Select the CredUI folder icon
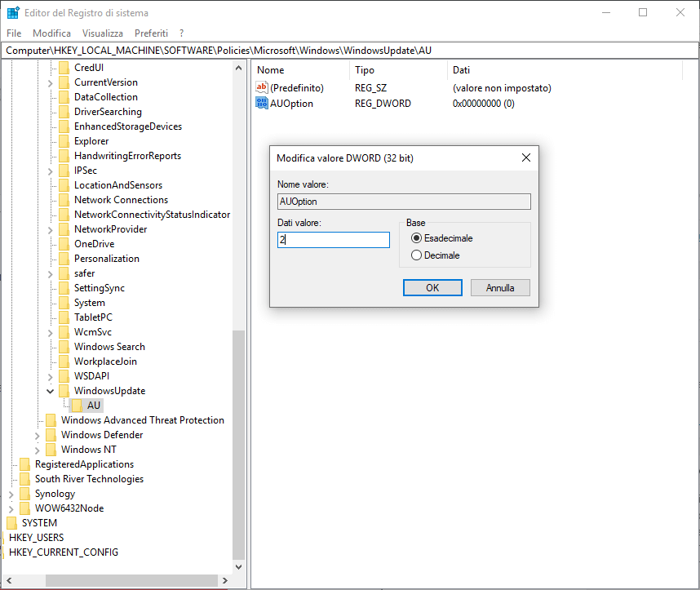 64,68
